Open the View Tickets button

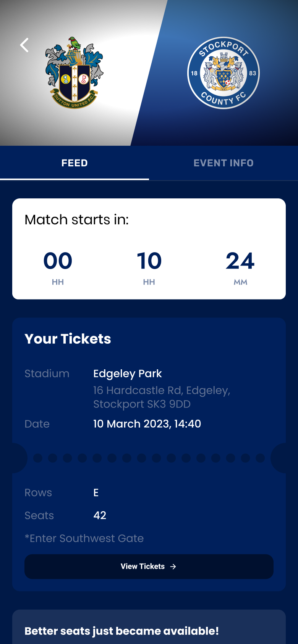pos(149,567)
